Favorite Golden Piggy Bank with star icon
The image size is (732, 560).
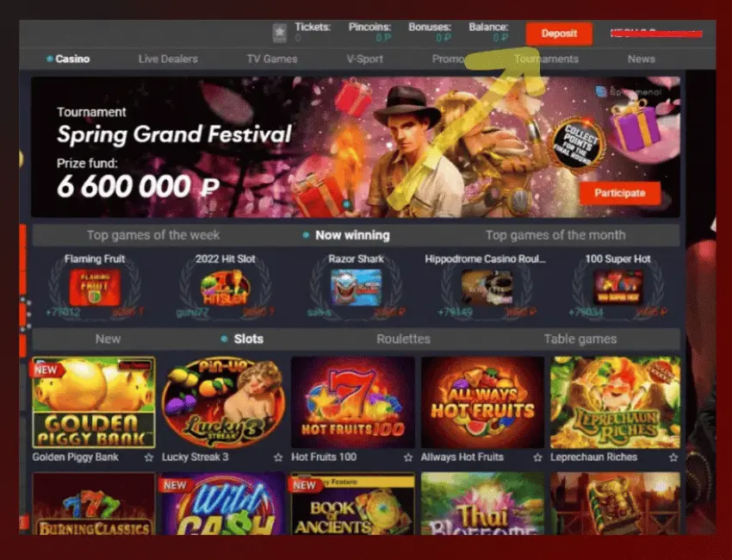click(149, 457)
